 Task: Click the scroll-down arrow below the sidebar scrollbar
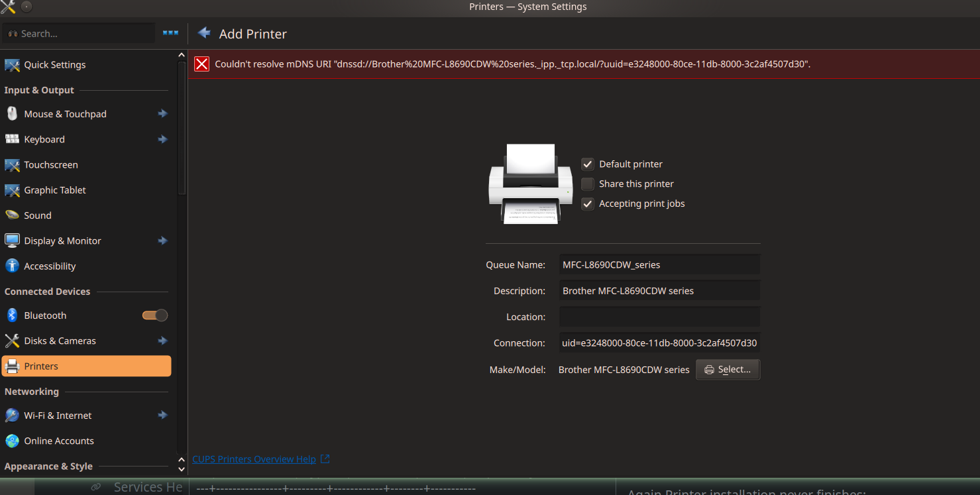pyautogui.click(x=182, y=470)
